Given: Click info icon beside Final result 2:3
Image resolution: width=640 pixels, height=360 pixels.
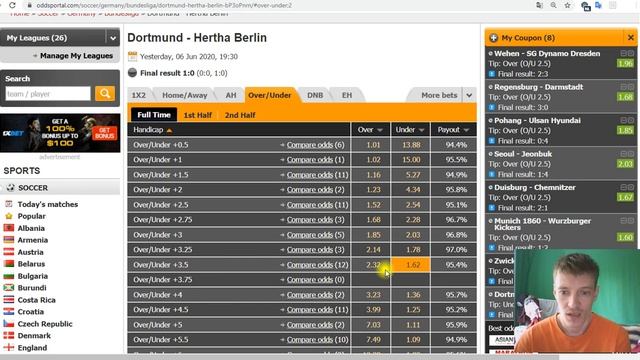Looking at the screenshot, I should click(x=492, y=74).
